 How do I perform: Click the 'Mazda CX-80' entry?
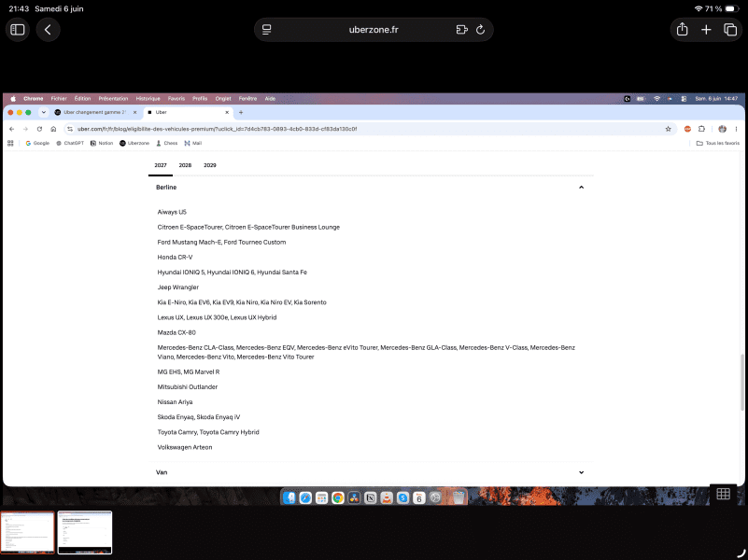click(176, 332)
